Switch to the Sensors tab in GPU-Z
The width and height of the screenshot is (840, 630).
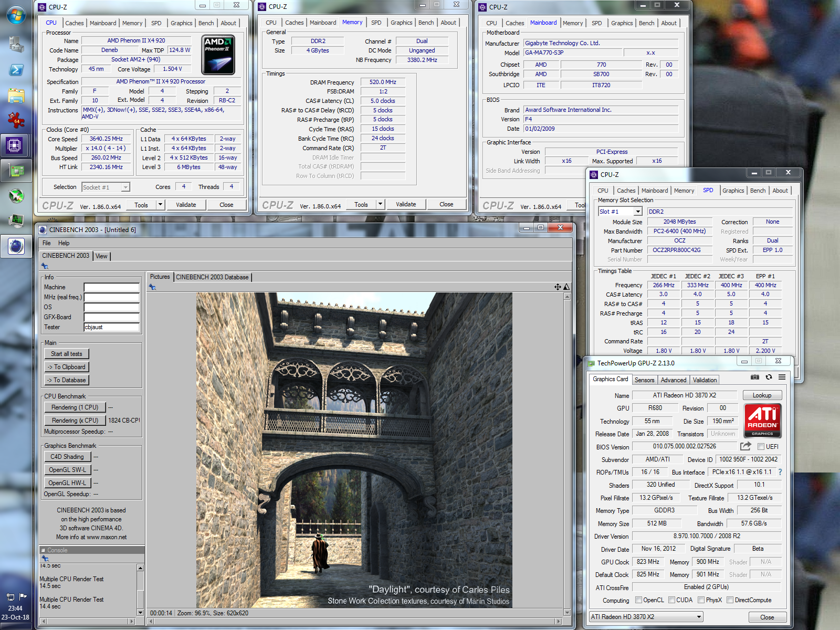(644, 380)
